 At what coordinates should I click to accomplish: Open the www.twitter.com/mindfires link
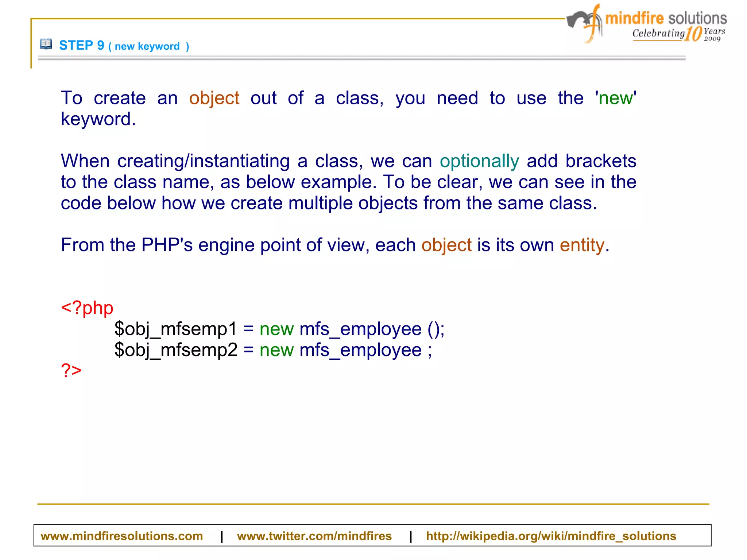click(314, 536)
